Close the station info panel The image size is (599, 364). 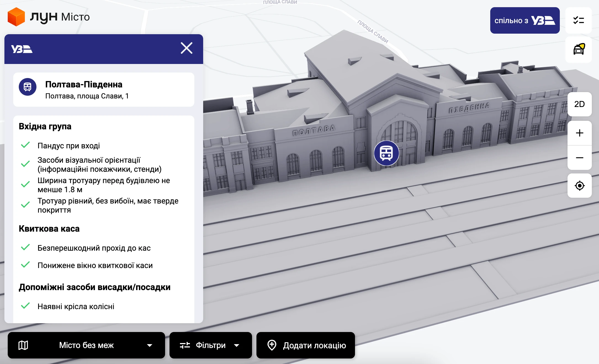point(187,48)
